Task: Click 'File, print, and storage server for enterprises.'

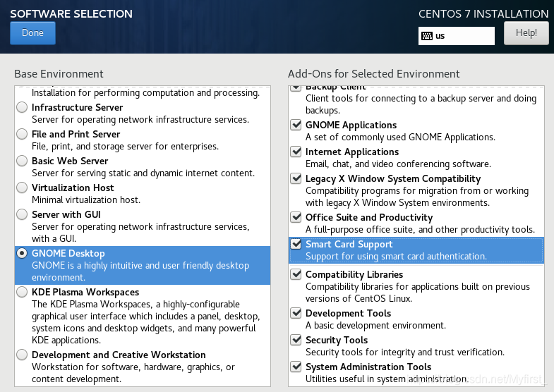Action: pos(126,146)
